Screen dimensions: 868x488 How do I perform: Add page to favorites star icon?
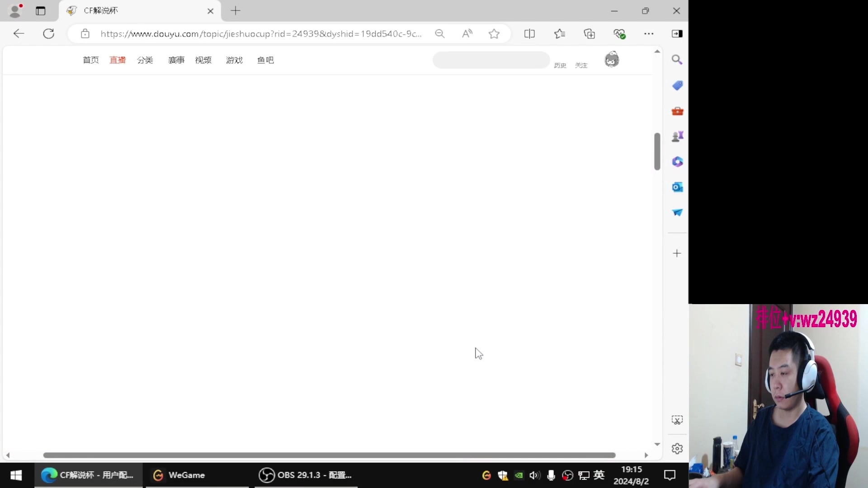(494, 33)
